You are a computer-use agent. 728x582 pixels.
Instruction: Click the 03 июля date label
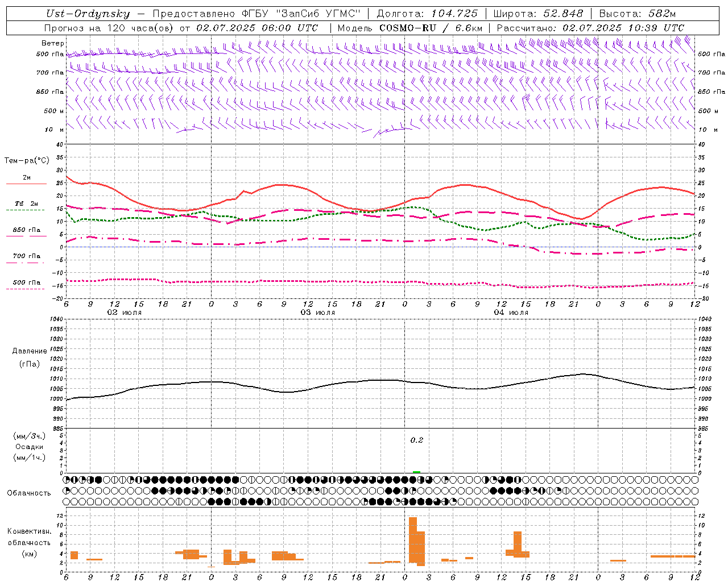click(318, 313)
